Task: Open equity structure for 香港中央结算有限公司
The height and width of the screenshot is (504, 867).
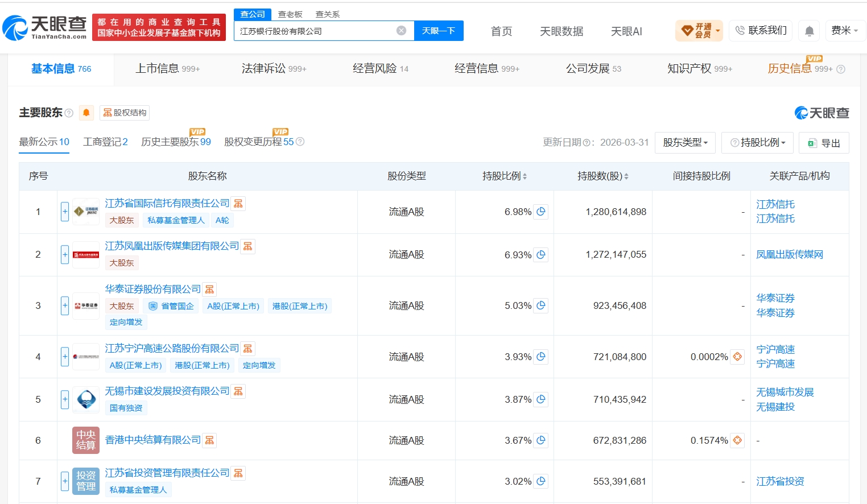Action: (x=210, y=440)
